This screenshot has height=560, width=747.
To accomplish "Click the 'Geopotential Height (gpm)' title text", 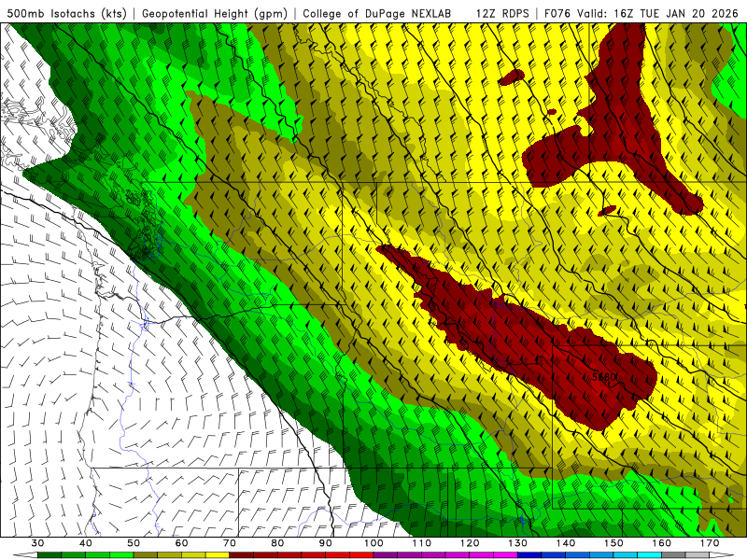I will point(215,13).
